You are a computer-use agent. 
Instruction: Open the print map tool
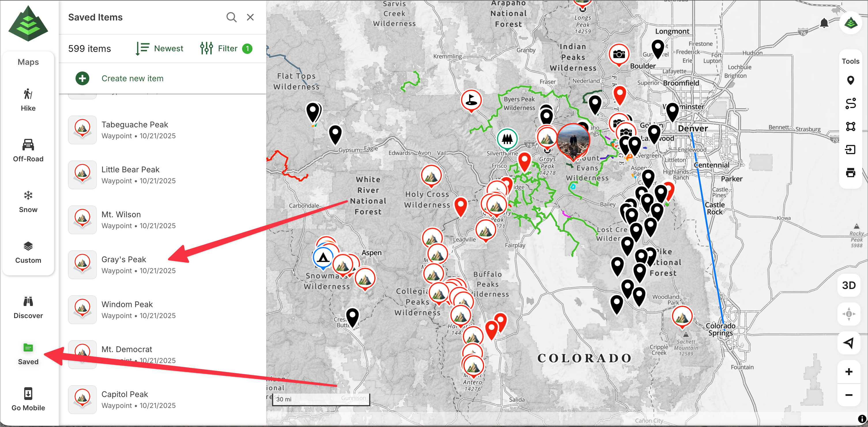click(x=850, y=173)
